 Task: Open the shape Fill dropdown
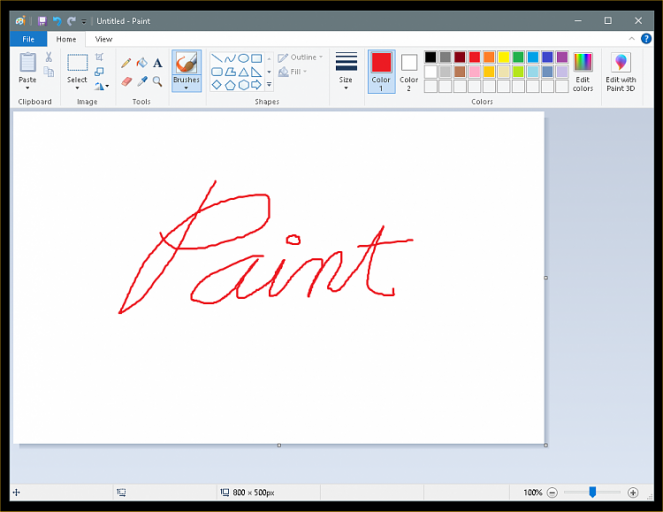click(293, 71)
